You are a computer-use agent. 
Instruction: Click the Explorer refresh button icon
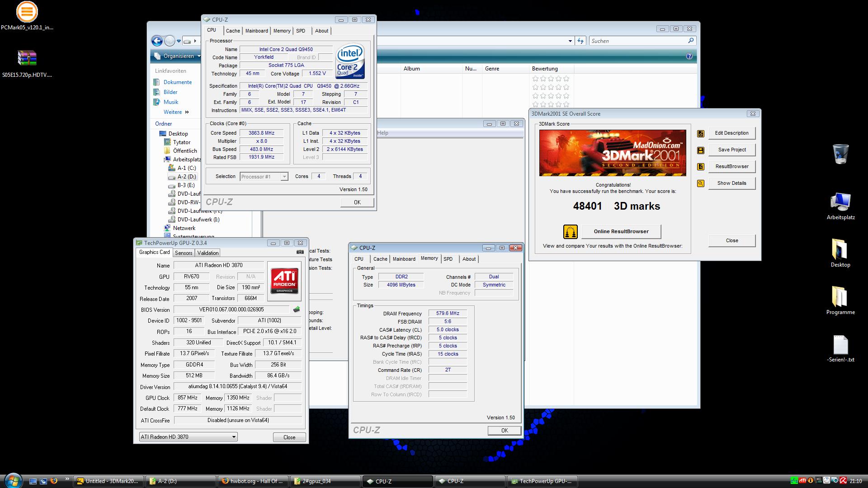pyautogui.click(x=580, y=41)
